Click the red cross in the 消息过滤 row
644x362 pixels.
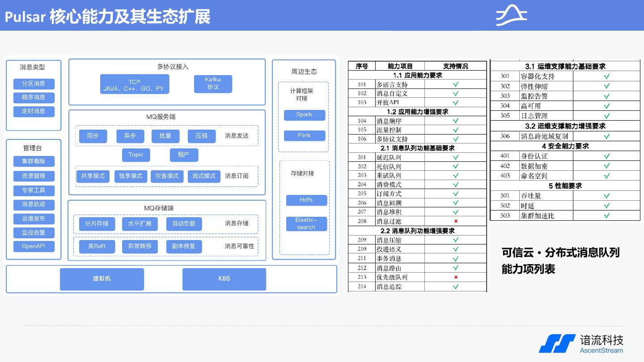click(456, 221)
